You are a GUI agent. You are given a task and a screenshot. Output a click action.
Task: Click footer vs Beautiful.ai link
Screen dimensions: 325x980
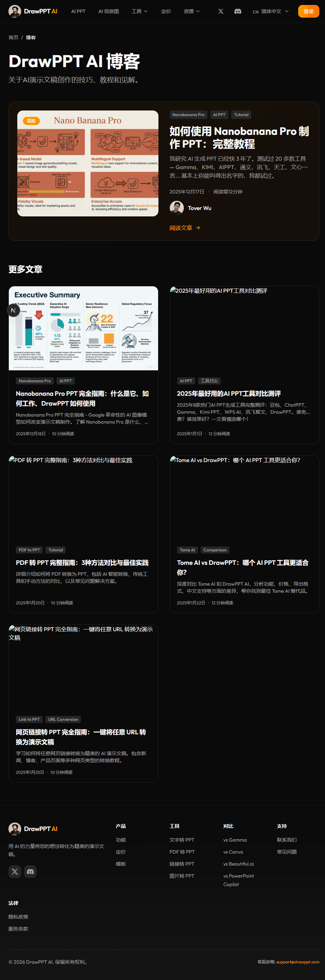(x=238, y=864)
